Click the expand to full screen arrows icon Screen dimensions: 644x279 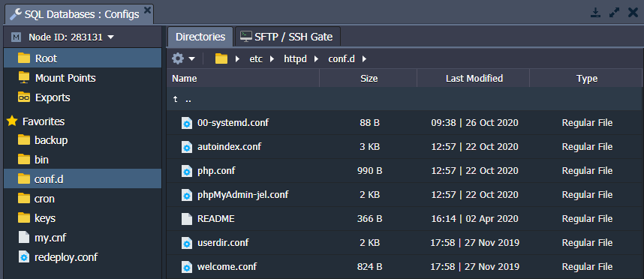click(x=615, y=13)
